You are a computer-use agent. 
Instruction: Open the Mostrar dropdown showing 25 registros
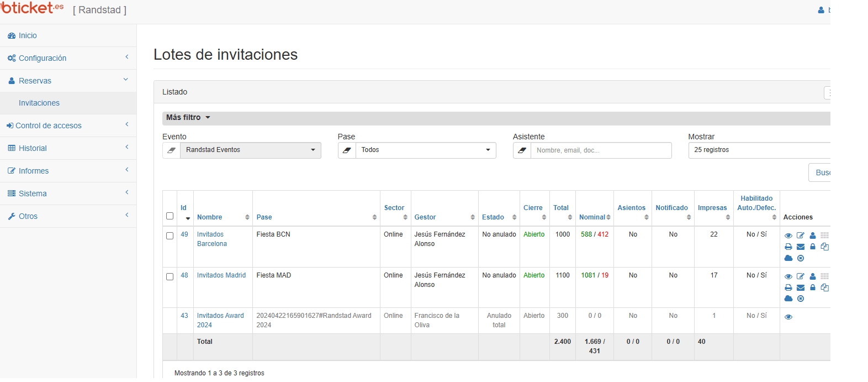(x=759, y=150)
